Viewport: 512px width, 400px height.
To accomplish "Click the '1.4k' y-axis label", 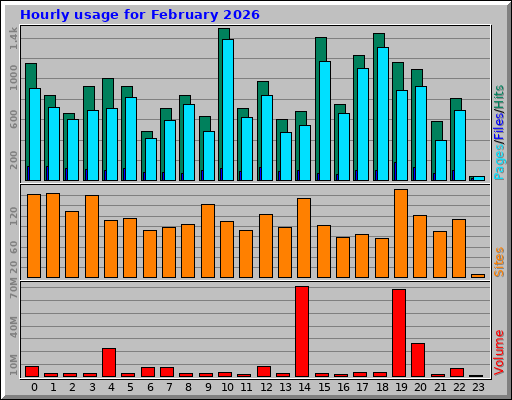I will pyautogui.click(x=13, y=38).
